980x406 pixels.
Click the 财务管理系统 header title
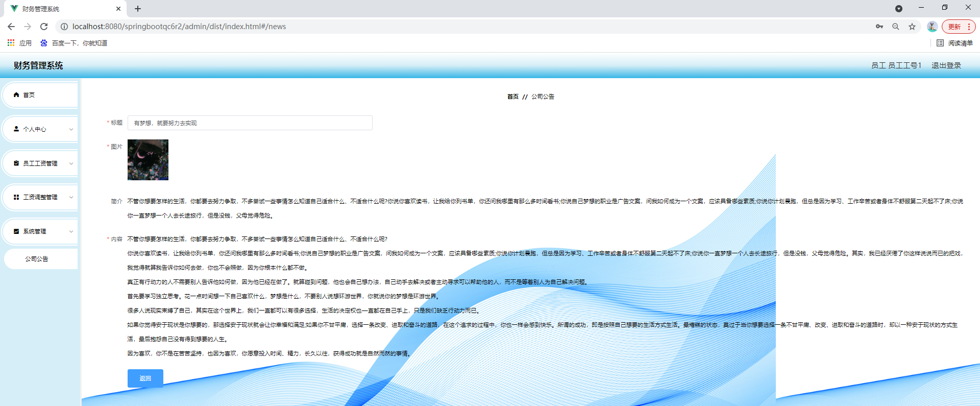(x=38, y=65)
